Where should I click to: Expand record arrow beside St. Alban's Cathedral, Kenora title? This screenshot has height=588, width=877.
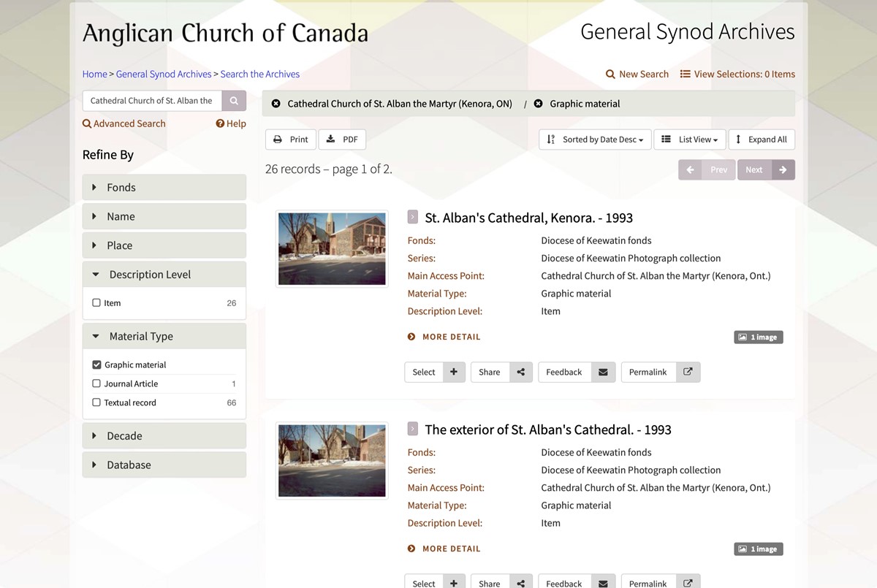pos(413,217)
